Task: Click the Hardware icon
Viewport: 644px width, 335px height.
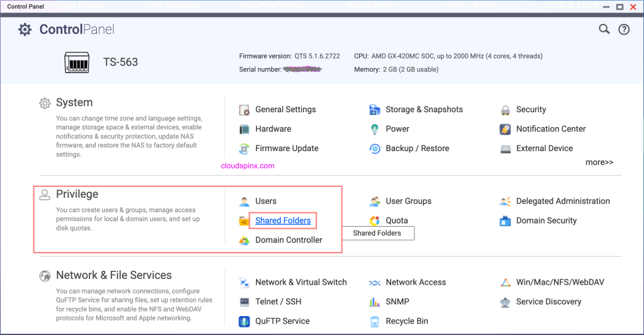Action: tap(244, 129)
